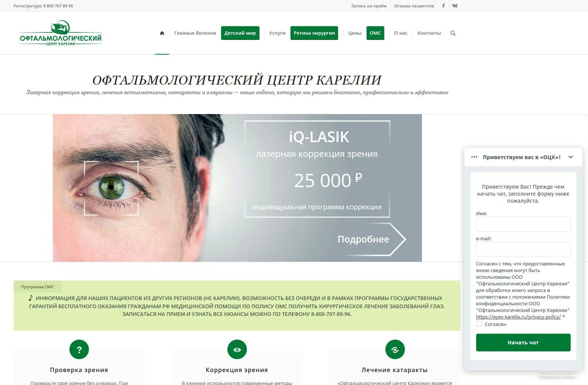Click the green icon above Лечение катаракты
The image size is (588, 385).
click(x=395, y=349)
